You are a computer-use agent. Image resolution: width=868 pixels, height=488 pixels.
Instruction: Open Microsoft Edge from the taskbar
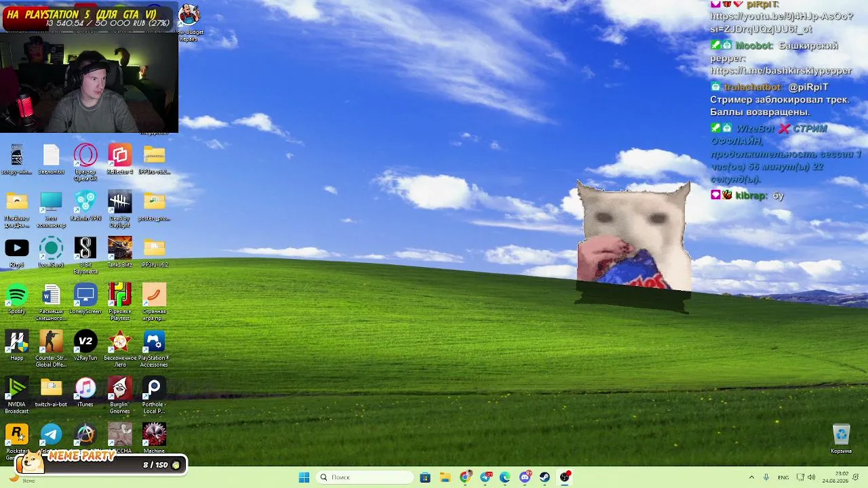pos(505,477)
